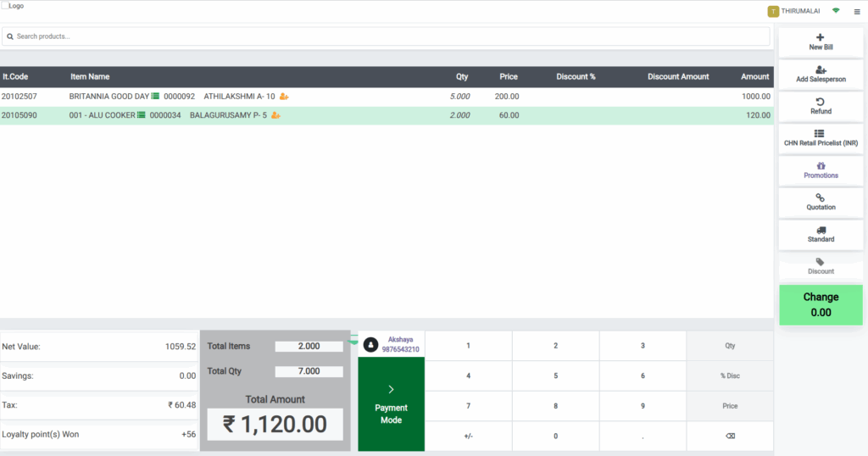
Task: Click quantity 2.000 for Alu Cooker
Action: [459, 115]
